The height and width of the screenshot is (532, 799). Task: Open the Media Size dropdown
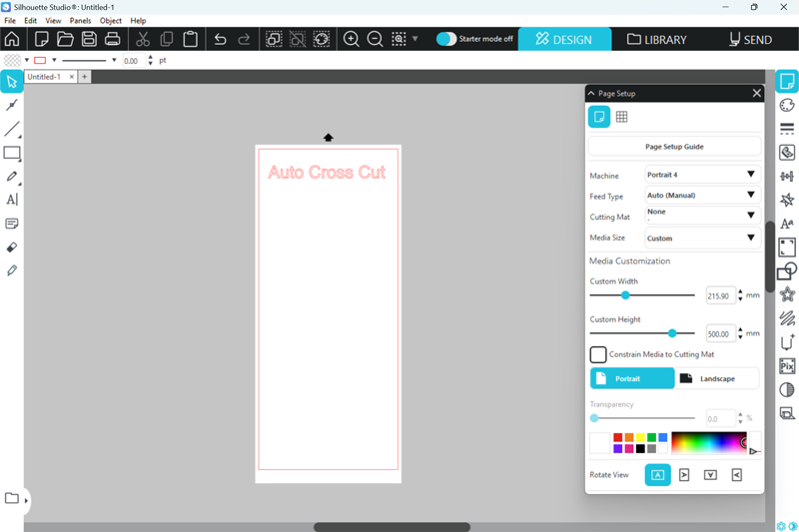click(x=702, y=239)
